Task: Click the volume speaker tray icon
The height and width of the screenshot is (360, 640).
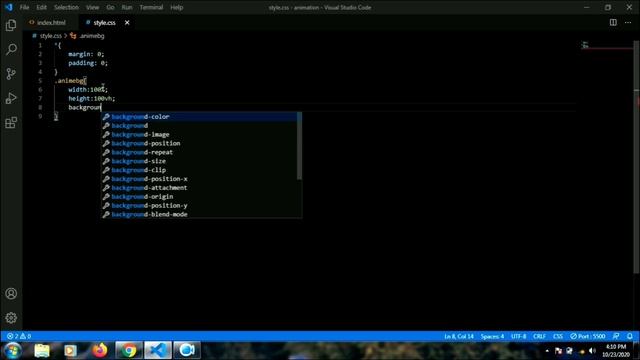Action: [592, 351]
